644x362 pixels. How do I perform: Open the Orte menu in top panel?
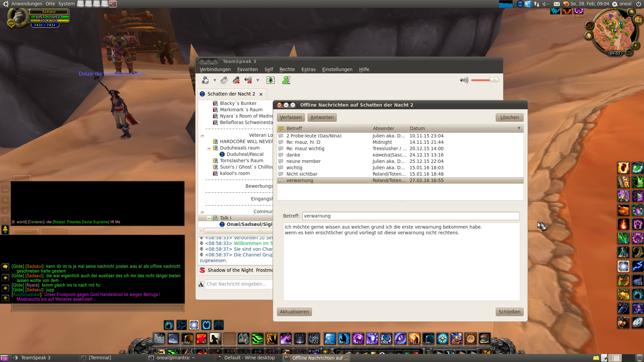50,4
